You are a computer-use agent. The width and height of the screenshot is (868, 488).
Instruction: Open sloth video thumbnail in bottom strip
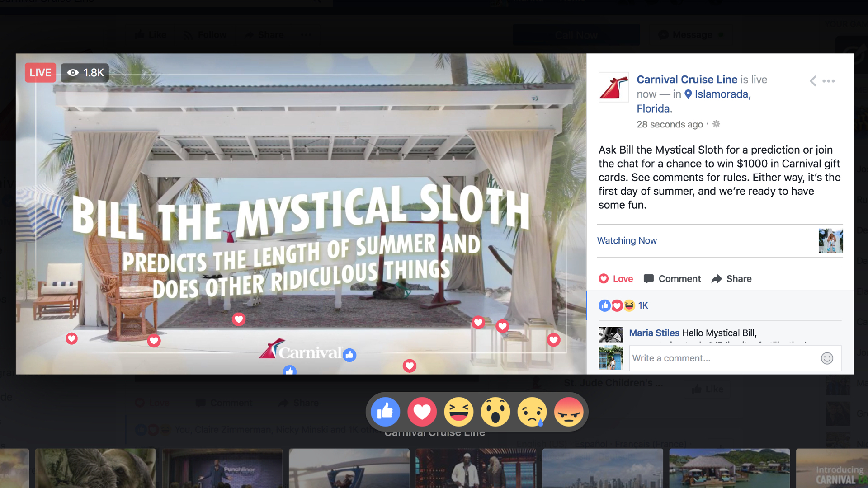tap(95, 469)
